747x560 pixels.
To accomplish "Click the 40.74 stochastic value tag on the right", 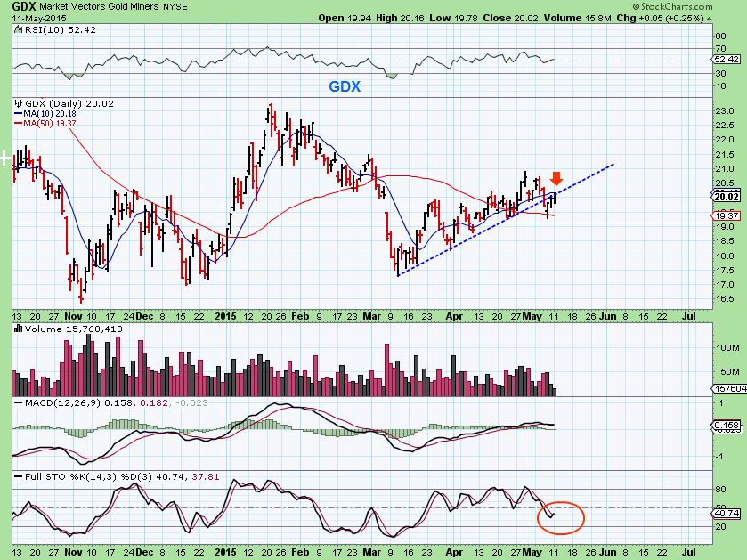I will point(727,514).
